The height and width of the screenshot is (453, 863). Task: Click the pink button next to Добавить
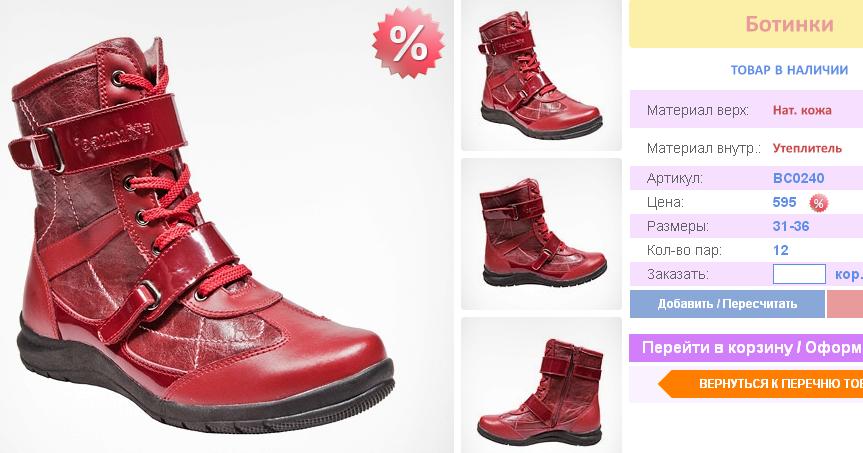tap(845, 304)
